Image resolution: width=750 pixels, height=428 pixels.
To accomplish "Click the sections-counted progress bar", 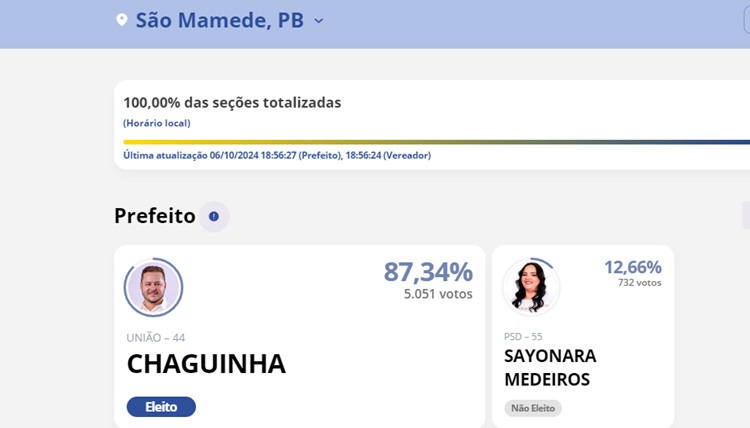I will point(436,142).
